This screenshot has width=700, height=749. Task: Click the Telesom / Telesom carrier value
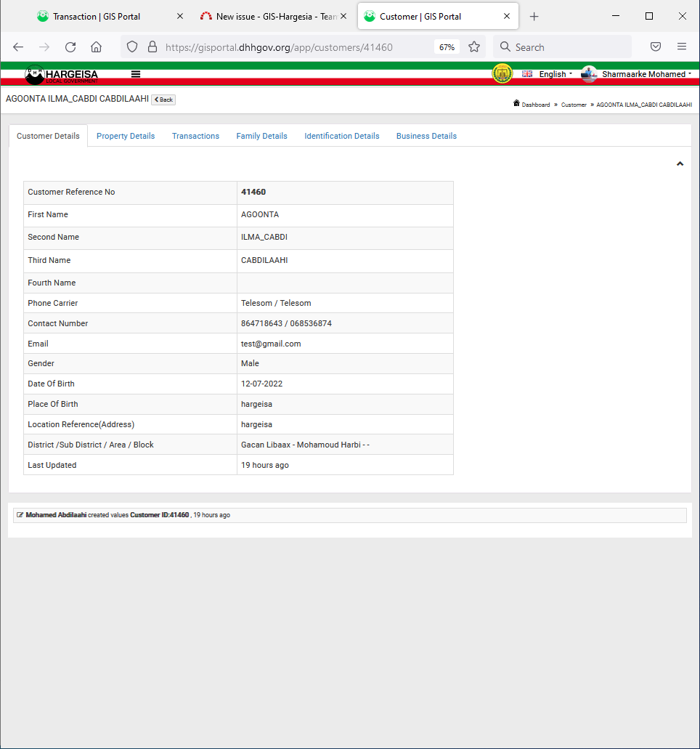276,304
